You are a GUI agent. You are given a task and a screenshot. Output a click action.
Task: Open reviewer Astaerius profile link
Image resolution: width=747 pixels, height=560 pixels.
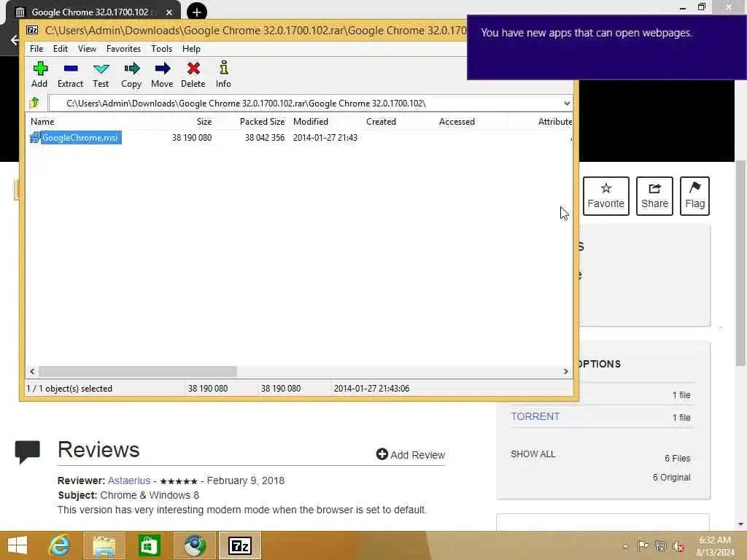129,481
